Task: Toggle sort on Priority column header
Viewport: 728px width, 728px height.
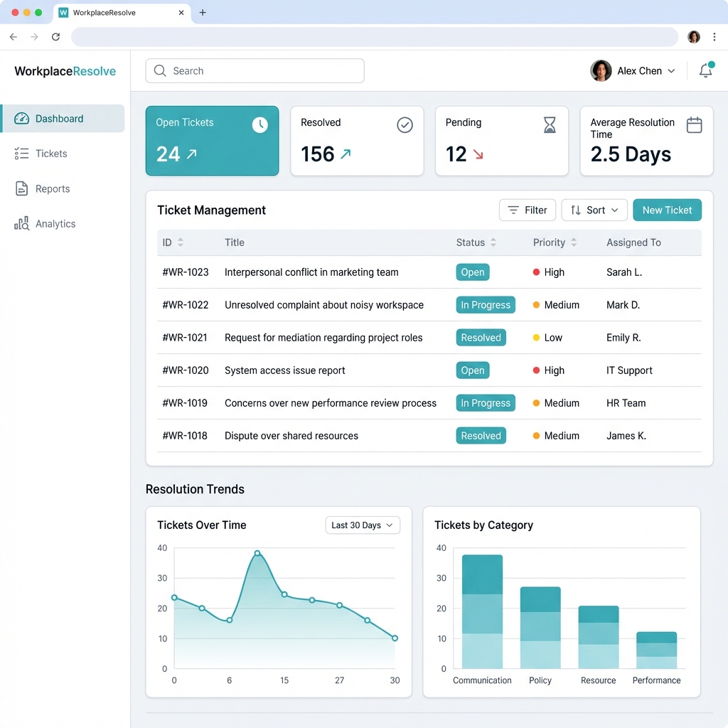Action: click(x=574, y=242)
